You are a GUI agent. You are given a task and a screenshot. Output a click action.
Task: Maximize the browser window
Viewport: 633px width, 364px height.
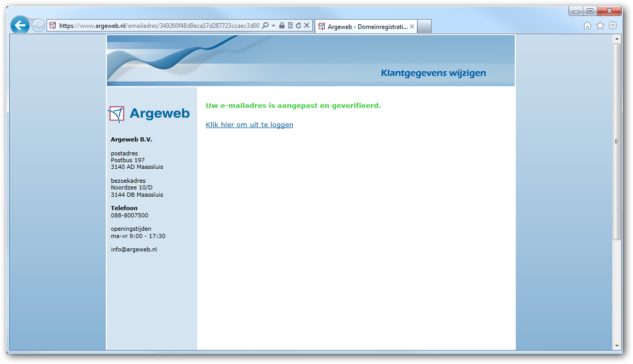point(590,11)
